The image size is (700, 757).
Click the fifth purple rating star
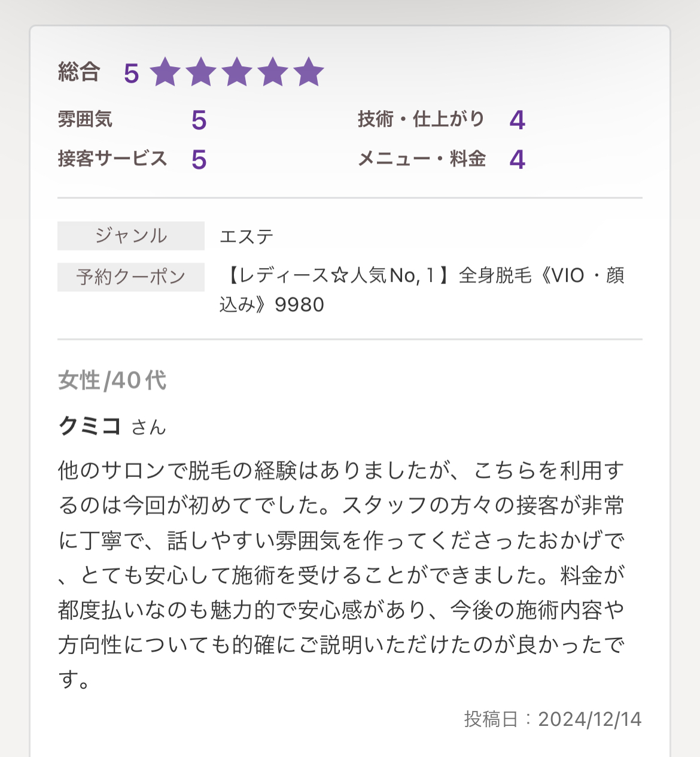tap(309, 72)
